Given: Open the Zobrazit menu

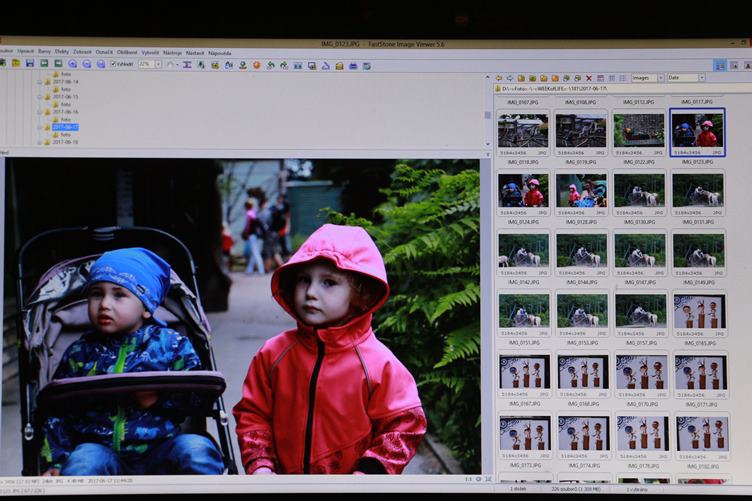Looking at the screenshot, I should pyautogui.click(x=82, y=52).
